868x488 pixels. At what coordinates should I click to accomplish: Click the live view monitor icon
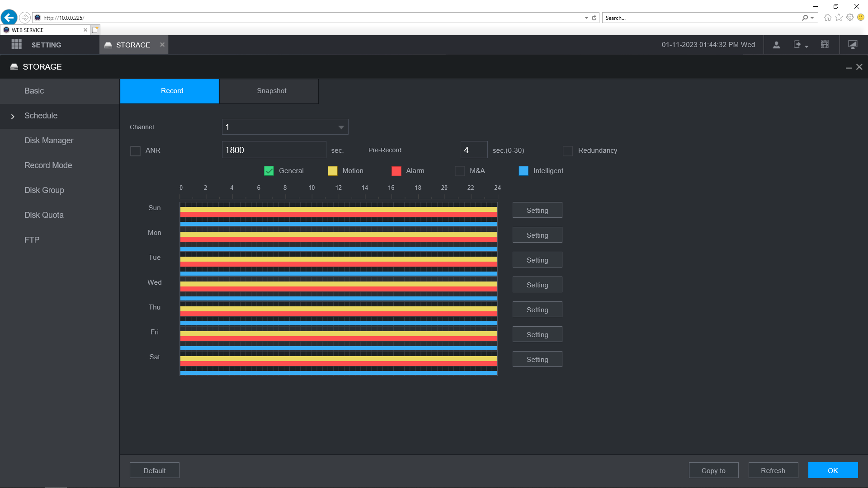coord(853,44)
